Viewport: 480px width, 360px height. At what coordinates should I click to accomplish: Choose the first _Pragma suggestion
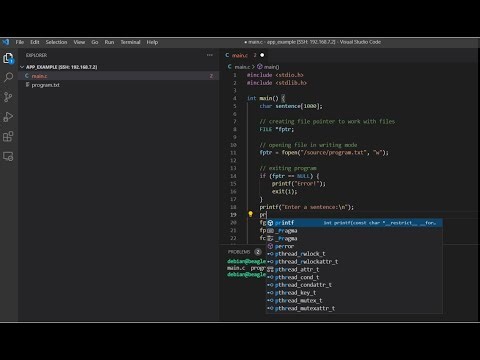point(354,231)
